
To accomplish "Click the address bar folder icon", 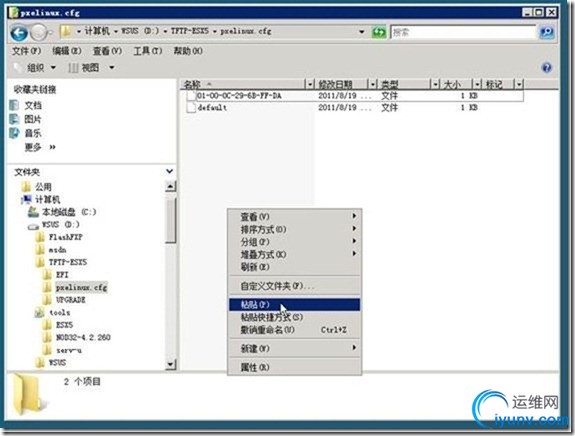I will coord(66,32).
